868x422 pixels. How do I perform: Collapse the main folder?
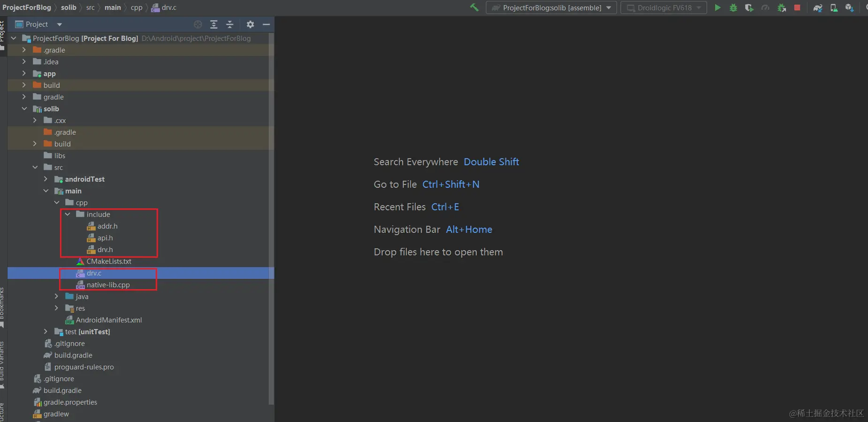coord(45,191)
